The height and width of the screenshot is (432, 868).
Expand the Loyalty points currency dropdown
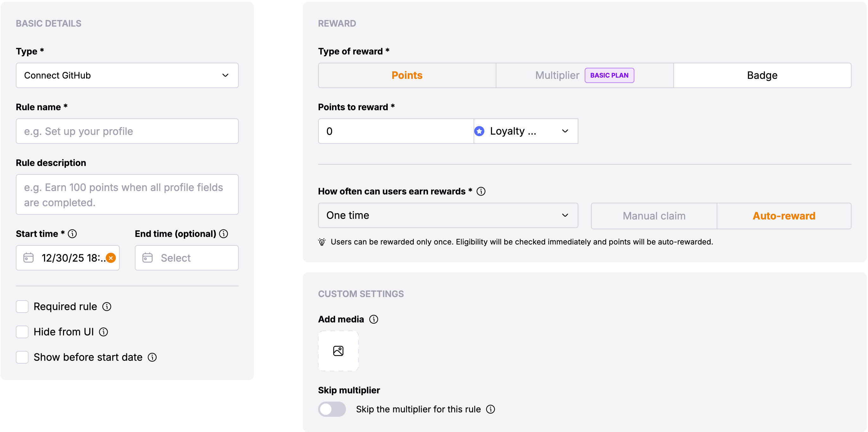tap(526, 131)
